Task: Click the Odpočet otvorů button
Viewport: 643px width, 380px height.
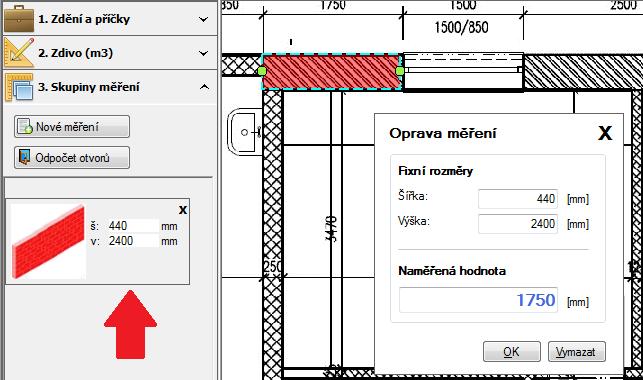Action: [72, 157]
